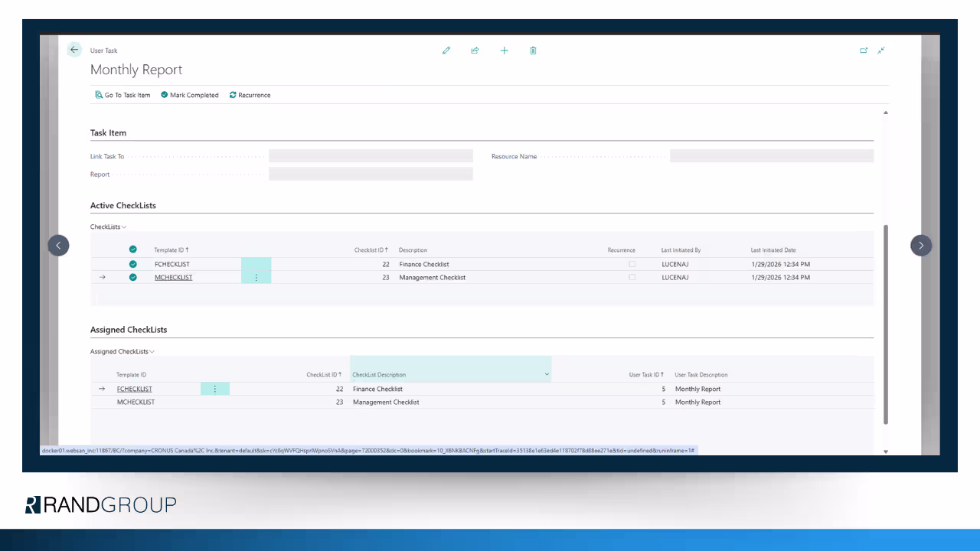Click the delete trash icon
Image resolution: width=980 pixels, height=551 pixels.
point(533,51)
